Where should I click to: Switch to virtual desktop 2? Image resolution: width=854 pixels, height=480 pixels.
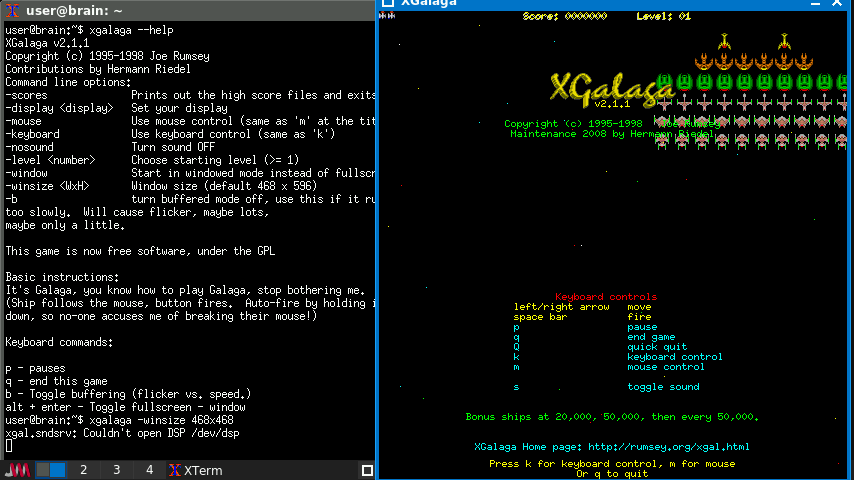[x=83, y=470]
